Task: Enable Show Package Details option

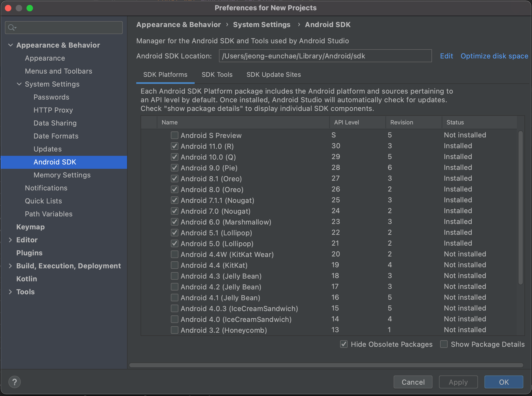Action: (x=444, y=344)
